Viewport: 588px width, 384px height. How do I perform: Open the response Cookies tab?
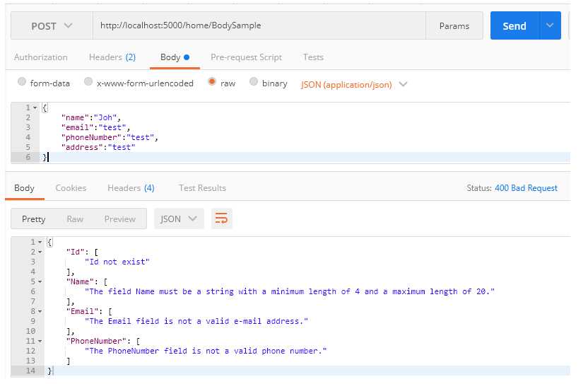[71, 188]
